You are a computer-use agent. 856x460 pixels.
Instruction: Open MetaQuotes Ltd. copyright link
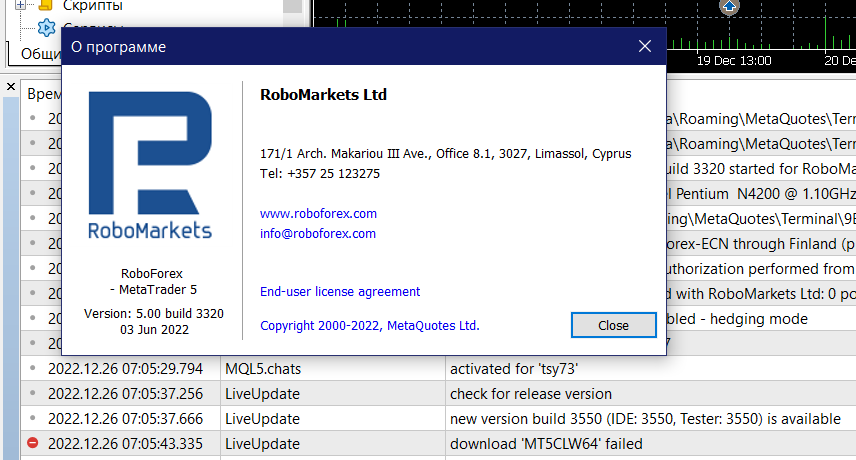(x=370, y=325)
